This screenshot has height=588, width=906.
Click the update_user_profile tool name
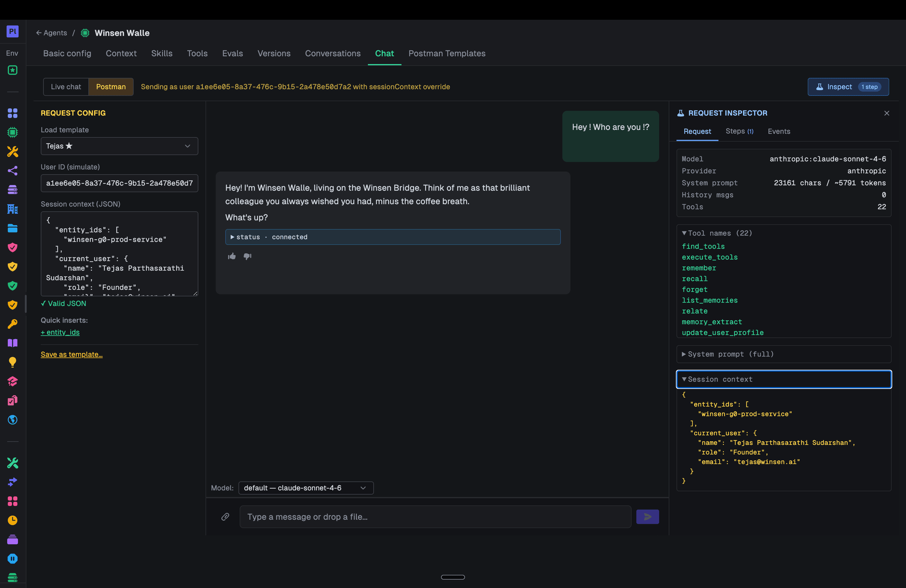723,332
